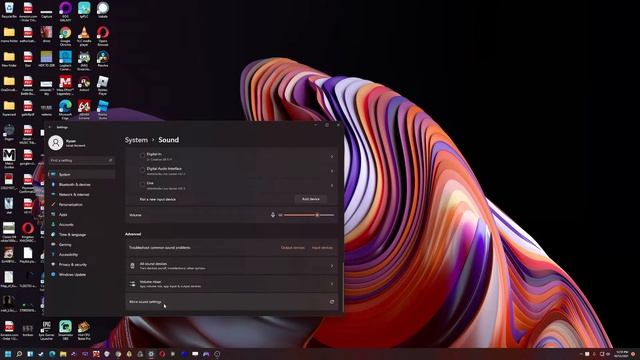The height and width of the screenshot is (360, 640).
Task: Troubleshoot Input devices link
Action: (322, 248)
